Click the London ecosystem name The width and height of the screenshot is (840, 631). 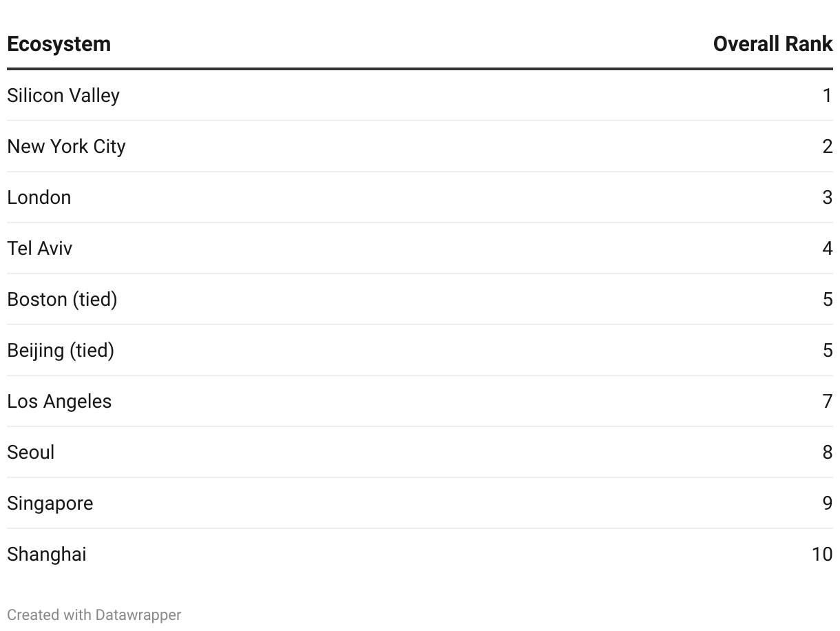click(x=39, y=197)
